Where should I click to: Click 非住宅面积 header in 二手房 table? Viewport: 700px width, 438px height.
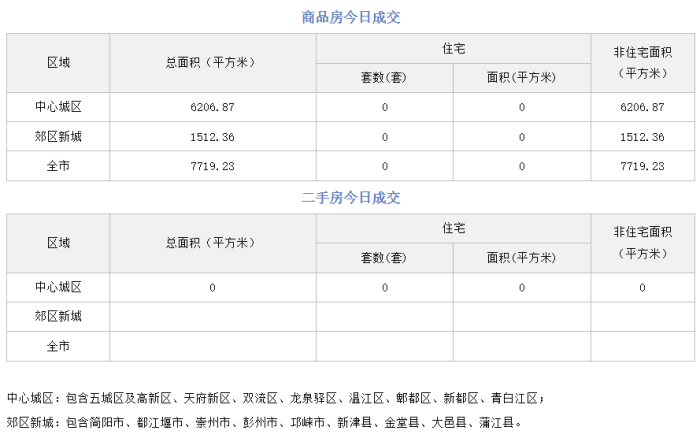pos(642,243)
